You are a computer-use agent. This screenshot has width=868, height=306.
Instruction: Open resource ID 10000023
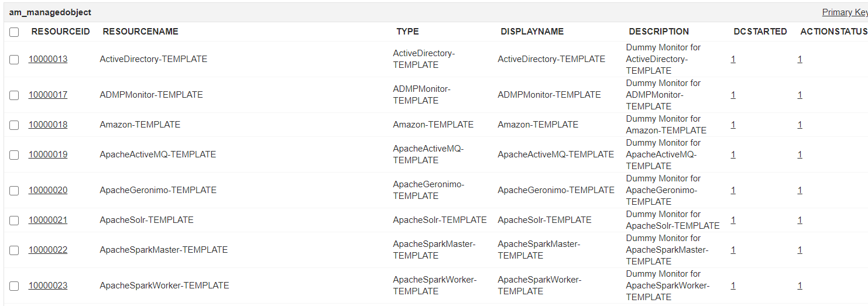point(48,286)
